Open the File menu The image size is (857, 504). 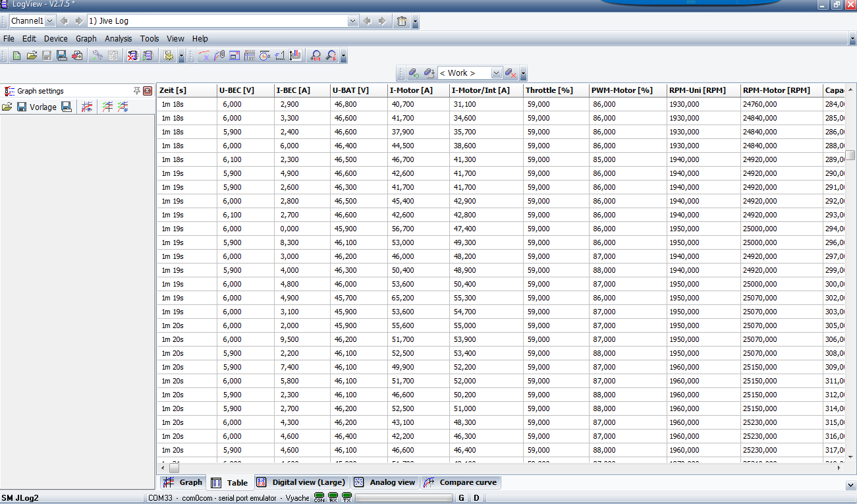click(9, 39)
